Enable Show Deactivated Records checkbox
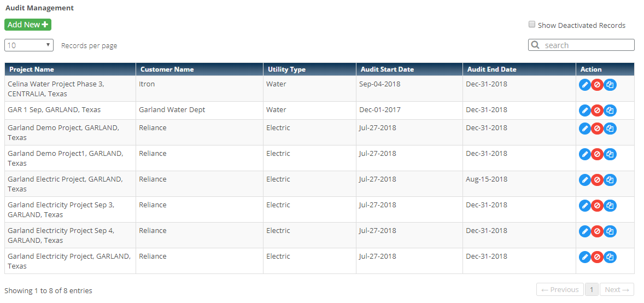The width and height of the screenshot is (644, 303). [532, 25]
